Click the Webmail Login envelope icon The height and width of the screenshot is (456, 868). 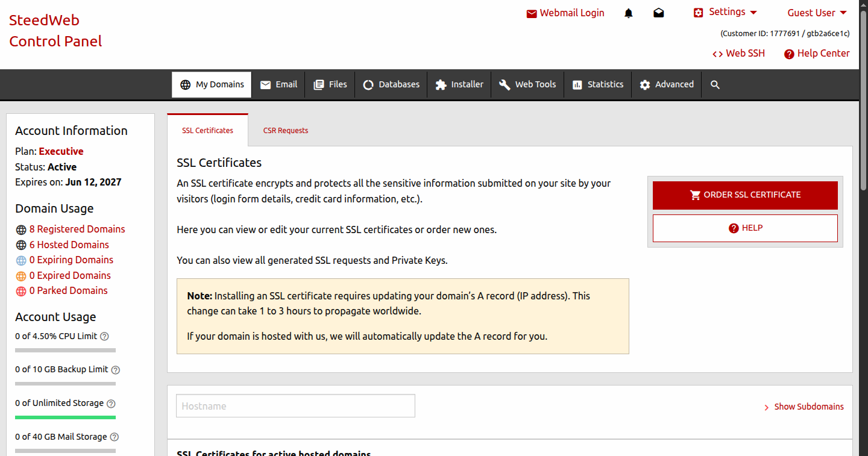[532, 13]
